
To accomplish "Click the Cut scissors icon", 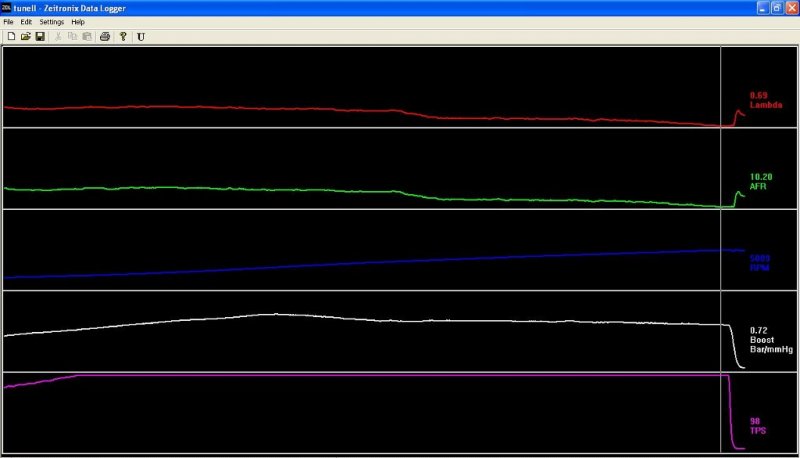I will point(58,36).
